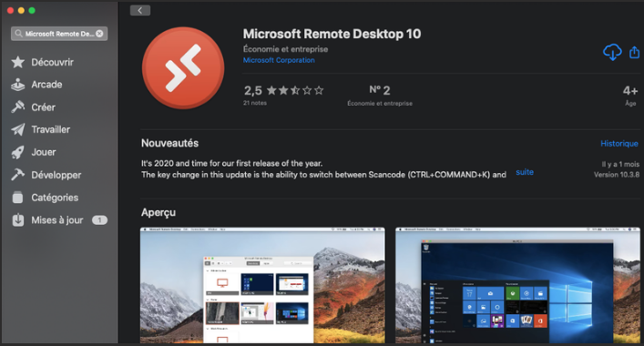Open the Développer section
Screen dimensions: 644x346
point(56,175)
